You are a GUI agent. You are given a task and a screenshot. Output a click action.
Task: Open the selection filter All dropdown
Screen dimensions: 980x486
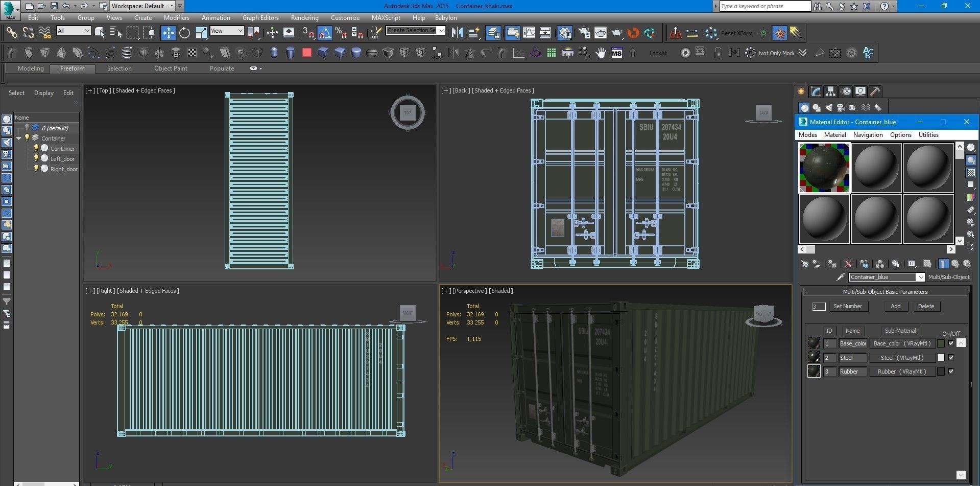[x=74, y=31]
